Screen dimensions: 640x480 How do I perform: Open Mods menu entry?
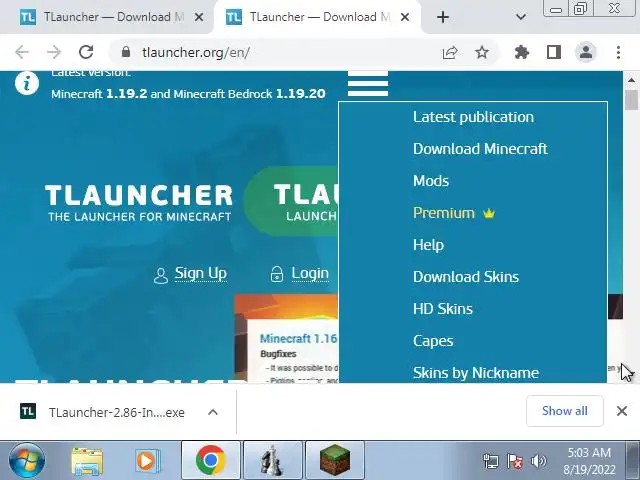[431, 181]
